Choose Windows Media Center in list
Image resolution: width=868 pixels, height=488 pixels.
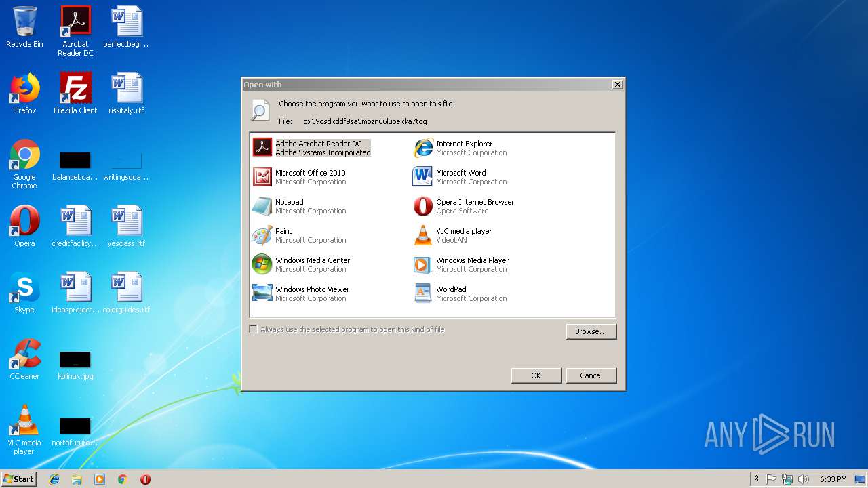(301, 264)
